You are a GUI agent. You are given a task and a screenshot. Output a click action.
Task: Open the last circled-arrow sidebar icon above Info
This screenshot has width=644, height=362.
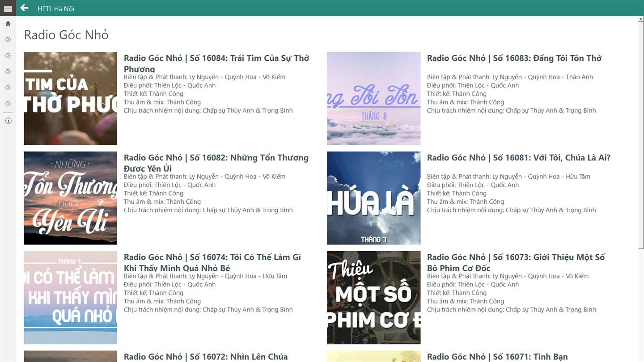(x=8, y=104)
